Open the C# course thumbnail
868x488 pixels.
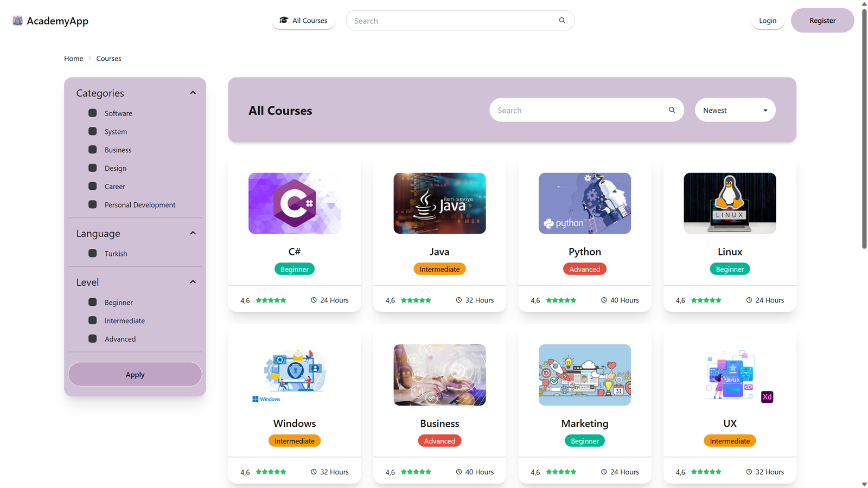coord(295,203)
